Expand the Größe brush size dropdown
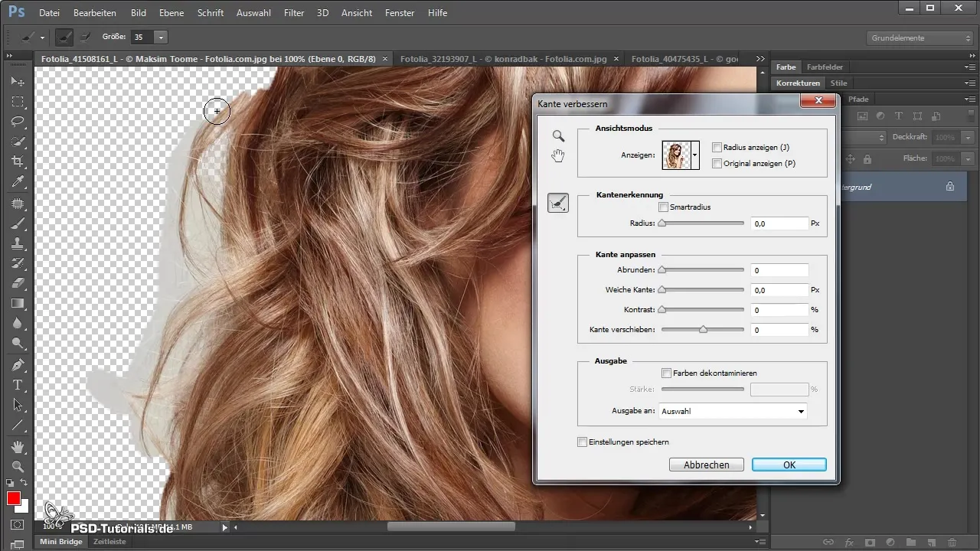 tap(161, 37)
